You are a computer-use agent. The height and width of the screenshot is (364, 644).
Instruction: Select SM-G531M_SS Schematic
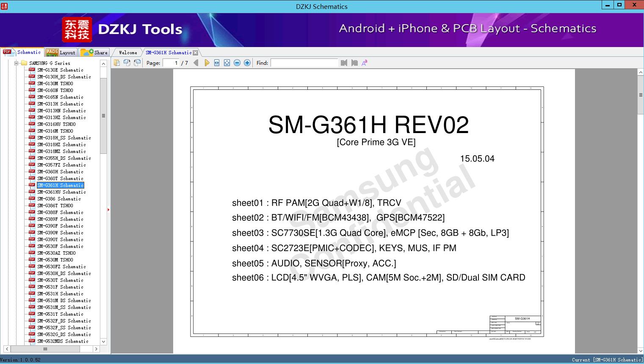pos(64,307)
